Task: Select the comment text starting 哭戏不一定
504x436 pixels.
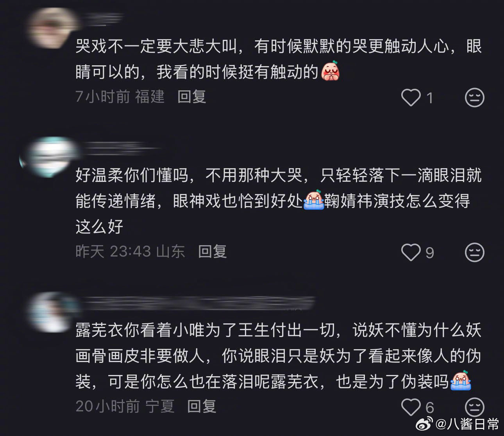Action: pyautogui.click(x=279, y=59)
